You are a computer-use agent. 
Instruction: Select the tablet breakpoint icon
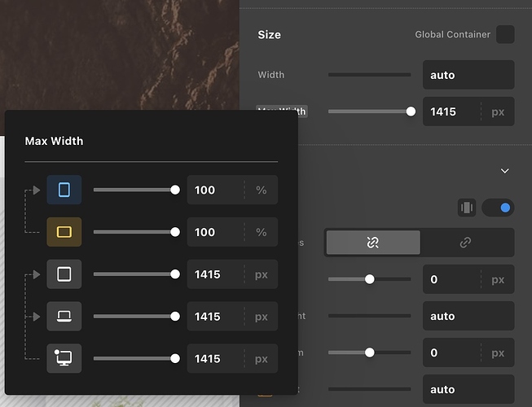(x=64, y=274)
